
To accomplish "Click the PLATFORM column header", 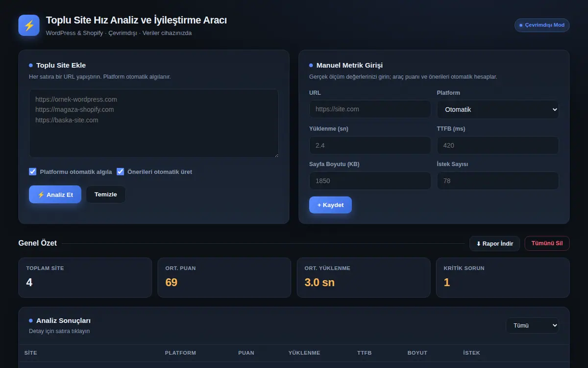I will 180,353.
